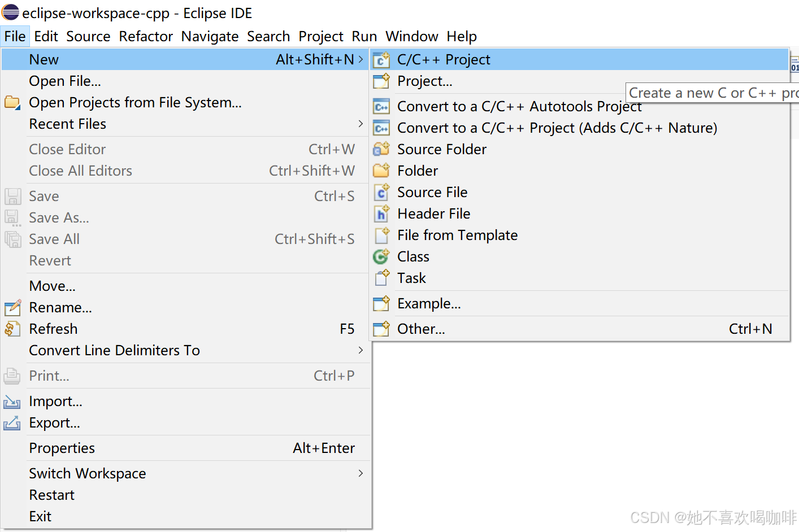Click the Header File icon

(x=381, y=213)
